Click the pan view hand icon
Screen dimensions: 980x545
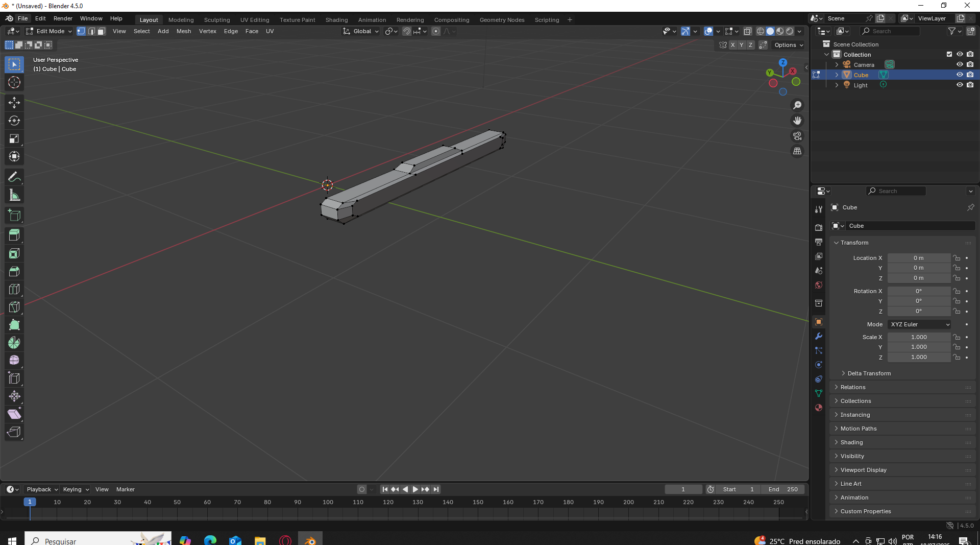pos(797,121)
